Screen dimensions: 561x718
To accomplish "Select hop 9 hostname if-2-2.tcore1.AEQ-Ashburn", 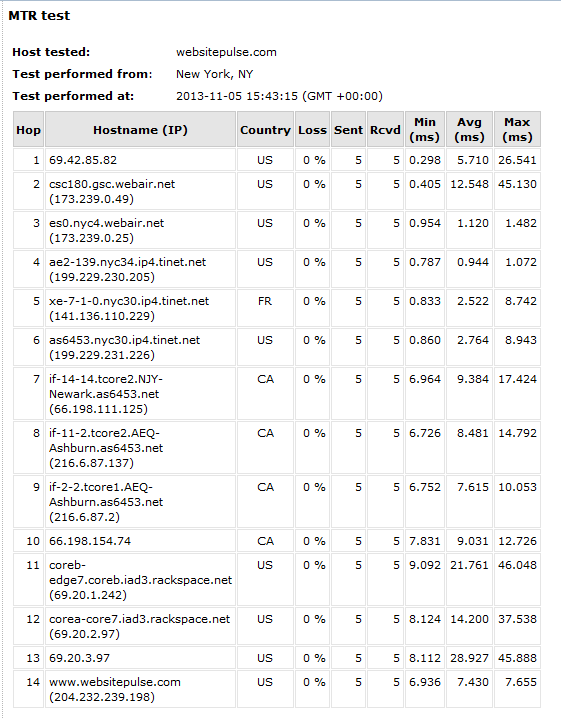I will (x=106, y=495).
